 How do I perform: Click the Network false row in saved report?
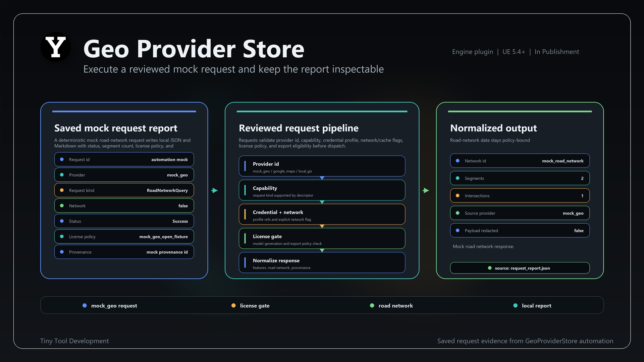(x=124, y=206)
